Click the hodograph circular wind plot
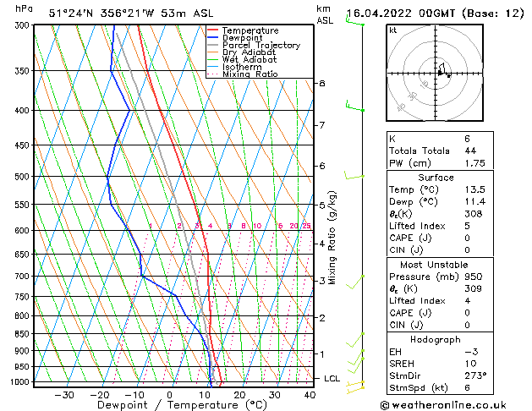This screenshot has height=411, width=532. (x=436, y=74)
